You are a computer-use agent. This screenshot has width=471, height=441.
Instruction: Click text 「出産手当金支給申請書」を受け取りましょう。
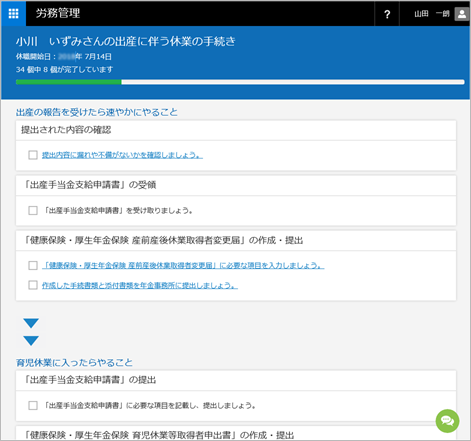pyautogui.click(x=118, y=211)
